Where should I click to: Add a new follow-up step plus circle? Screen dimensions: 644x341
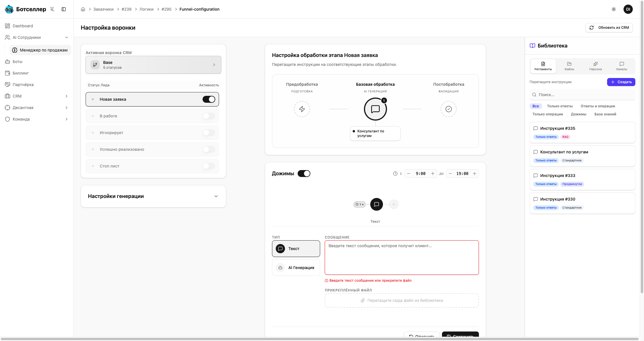394,204
